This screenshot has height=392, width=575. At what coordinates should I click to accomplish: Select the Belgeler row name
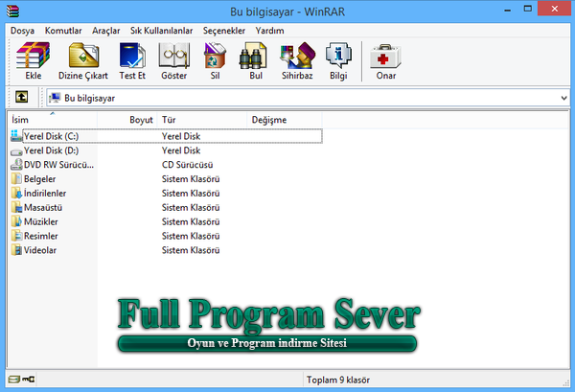(39, 179)
